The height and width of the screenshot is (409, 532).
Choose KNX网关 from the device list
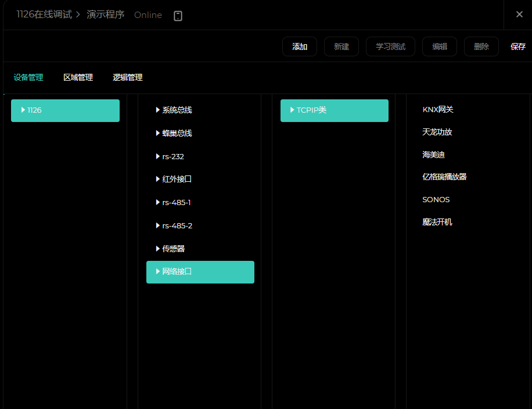tap(438, 109)
